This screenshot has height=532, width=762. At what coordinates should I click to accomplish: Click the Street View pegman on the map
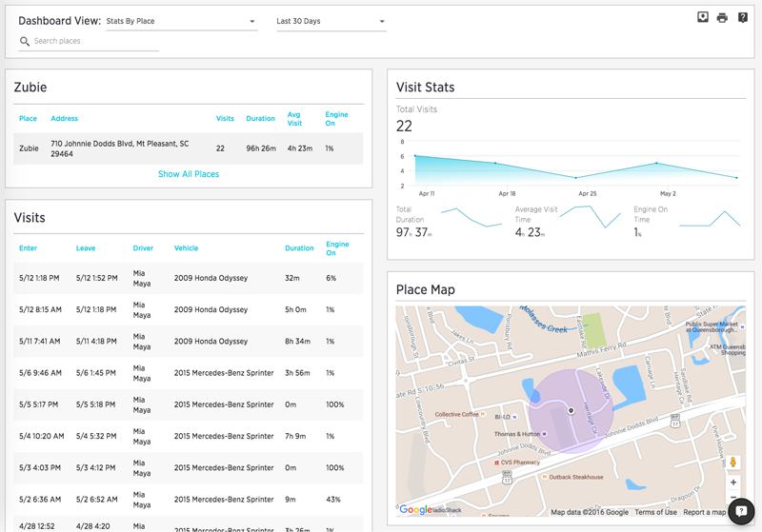(732, 463)
